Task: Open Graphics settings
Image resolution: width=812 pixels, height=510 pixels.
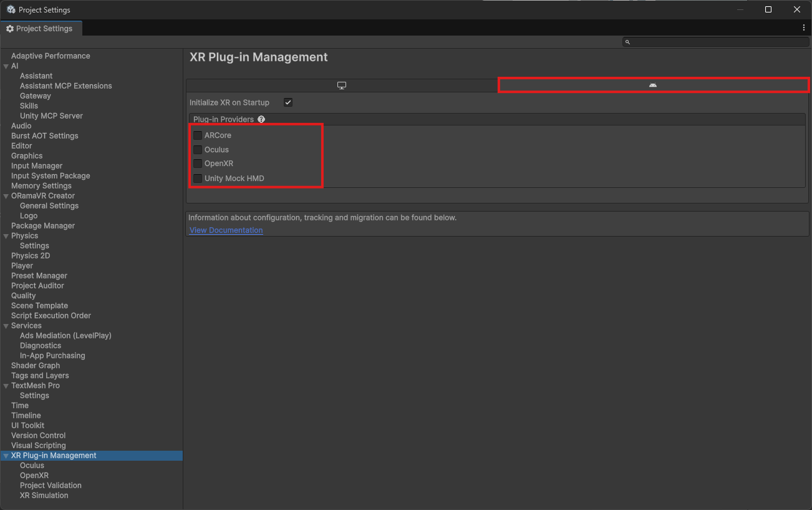Action: click(27, 156)
